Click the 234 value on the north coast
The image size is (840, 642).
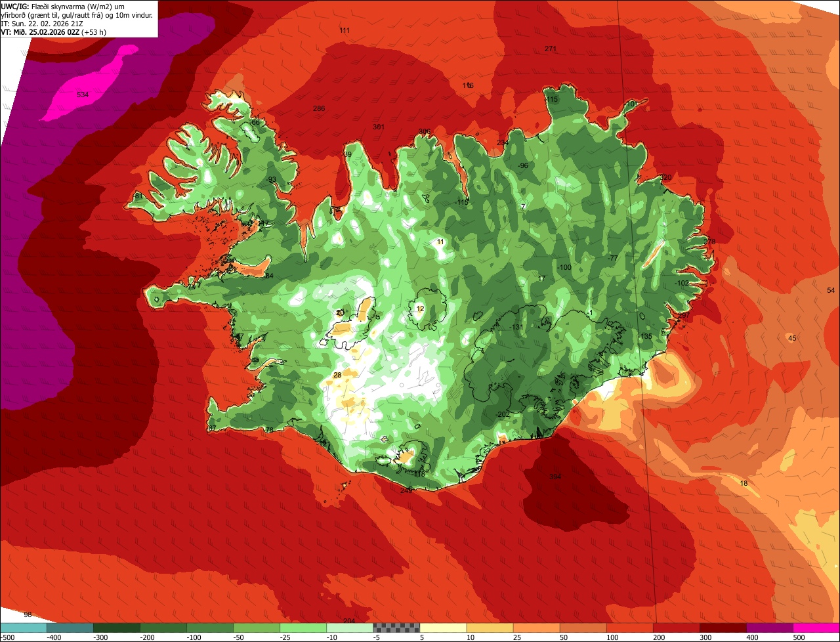(502, 143)
